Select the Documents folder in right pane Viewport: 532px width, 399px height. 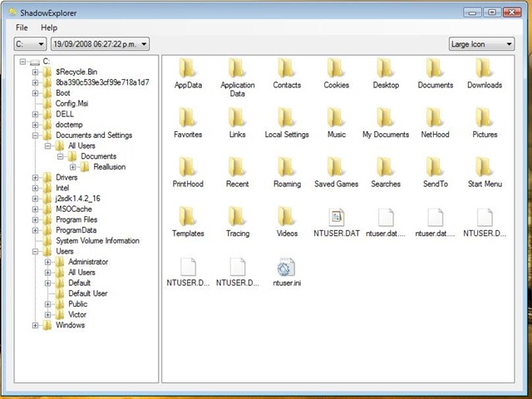tap(435, 68)
